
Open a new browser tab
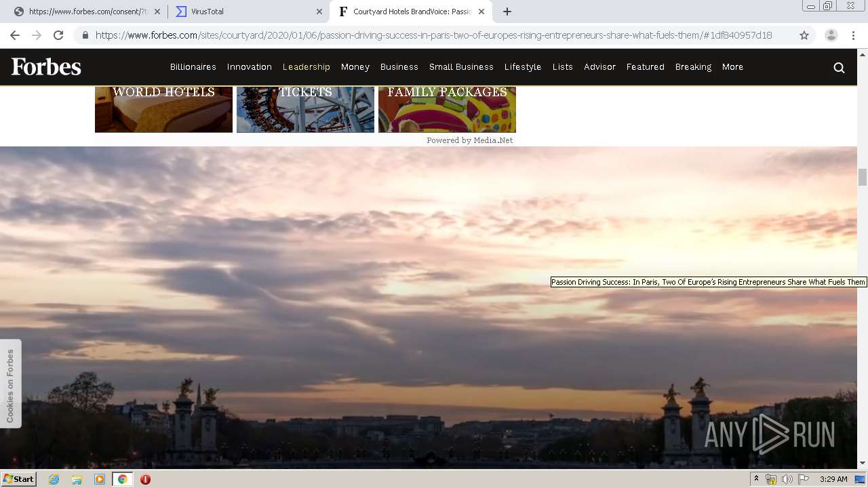pos(507,12)
